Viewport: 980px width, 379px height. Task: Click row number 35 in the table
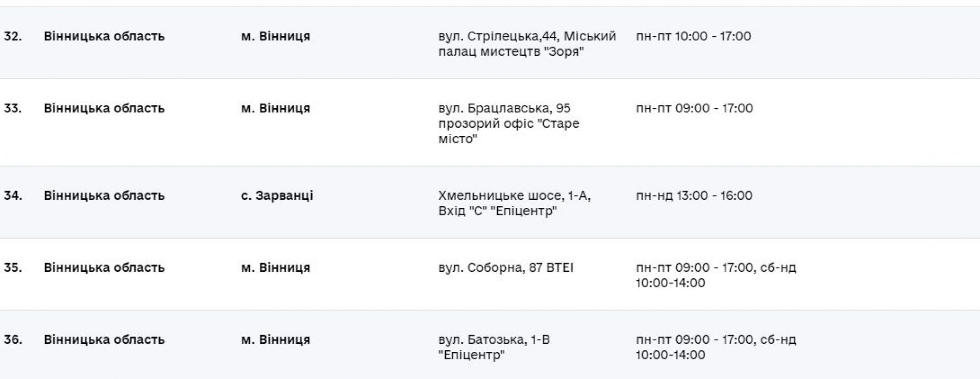pyautogui.click(x=13, y=268)
